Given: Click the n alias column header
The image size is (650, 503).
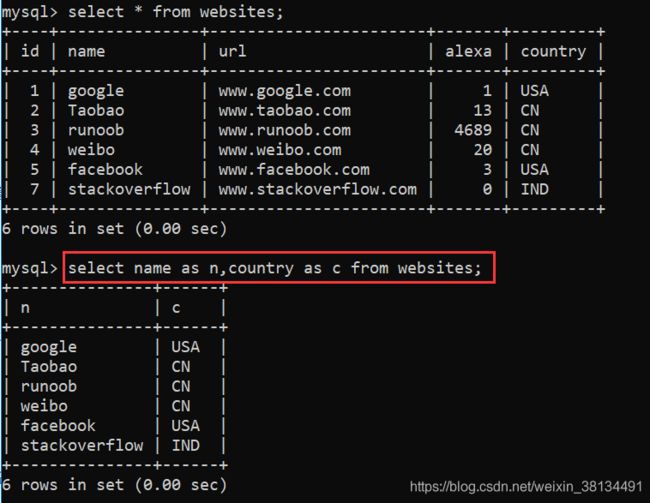Looking at the screenshot, I should click(25, 308).
